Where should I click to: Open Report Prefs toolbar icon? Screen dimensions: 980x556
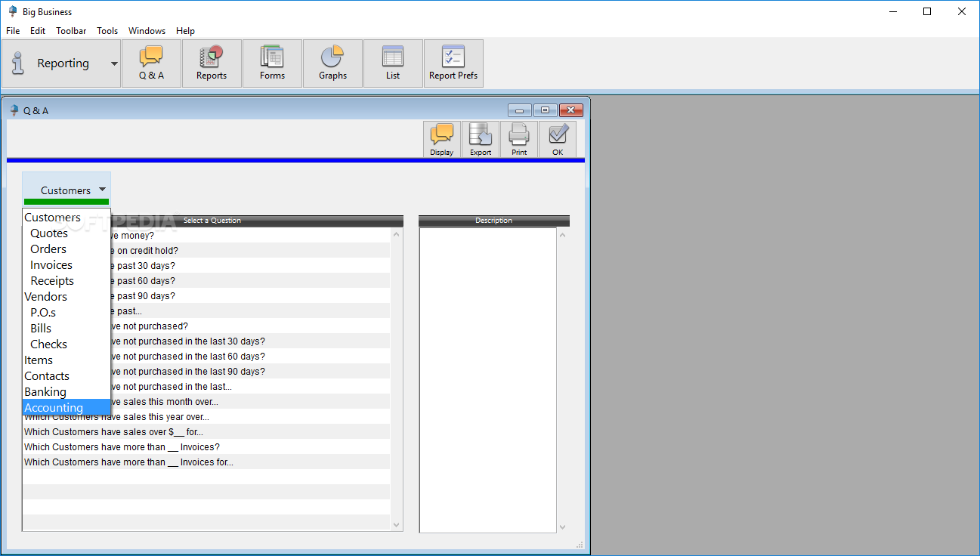(x=453, y=63)
